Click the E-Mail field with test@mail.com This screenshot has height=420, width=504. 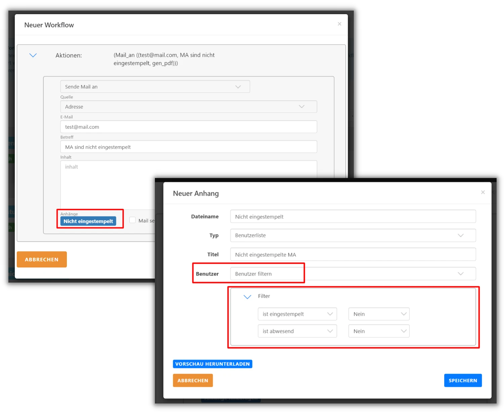[188, 127]
